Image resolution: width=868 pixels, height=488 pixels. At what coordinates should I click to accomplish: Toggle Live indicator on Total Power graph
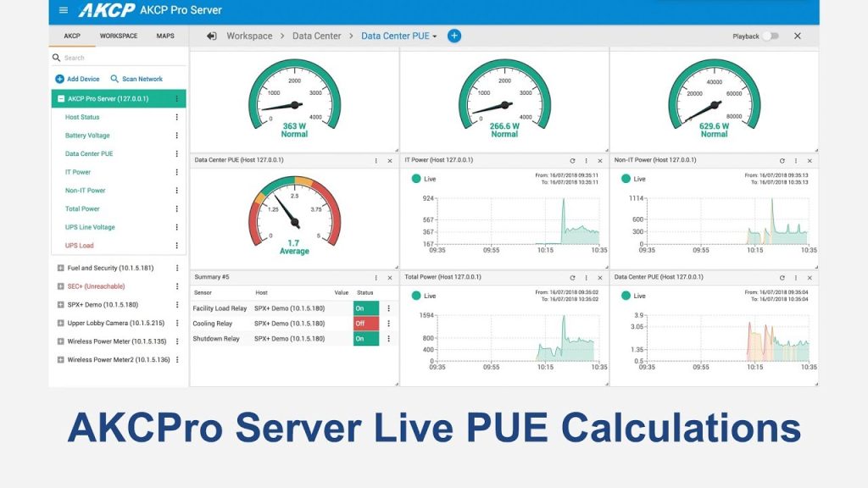[x=416, y=296]
